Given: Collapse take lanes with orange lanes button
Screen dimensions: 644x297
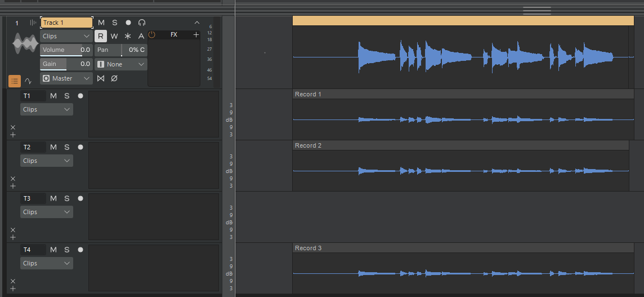Looking at the screenshot, I should [x=15, y=81].
